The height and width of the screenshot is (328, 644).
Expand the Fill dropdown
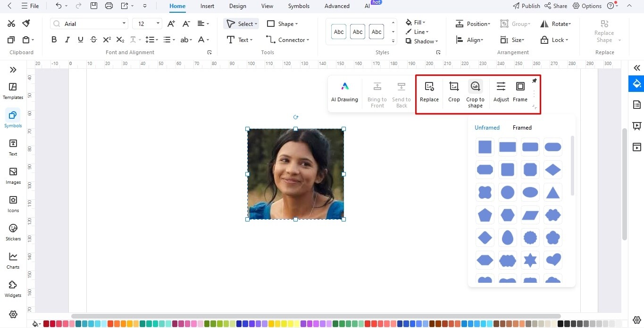(x=416, y=22)
